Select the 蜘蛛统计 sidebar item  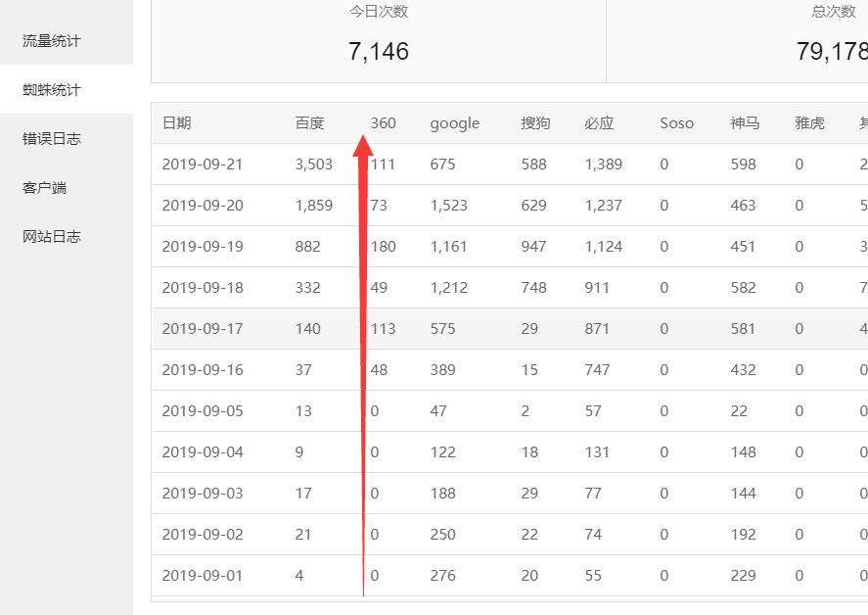(x=52, y=90)
